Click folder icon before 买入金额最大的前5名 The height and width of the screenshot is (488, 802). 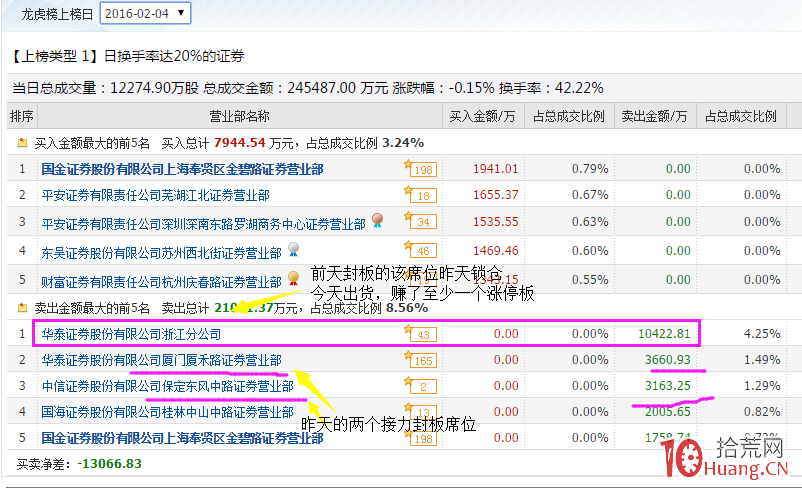coord(22,143)
